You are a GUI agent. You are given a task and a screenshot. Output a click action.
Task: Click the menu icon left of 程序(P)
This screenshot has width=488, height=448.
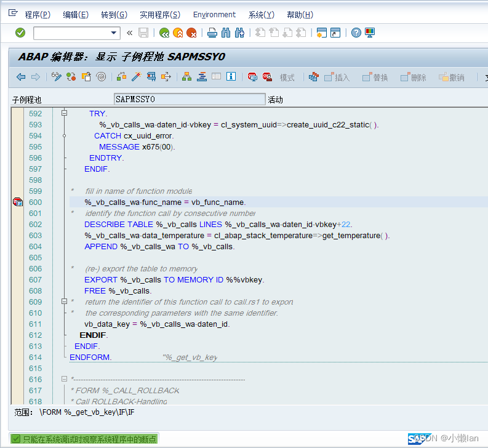click(13, 13)
